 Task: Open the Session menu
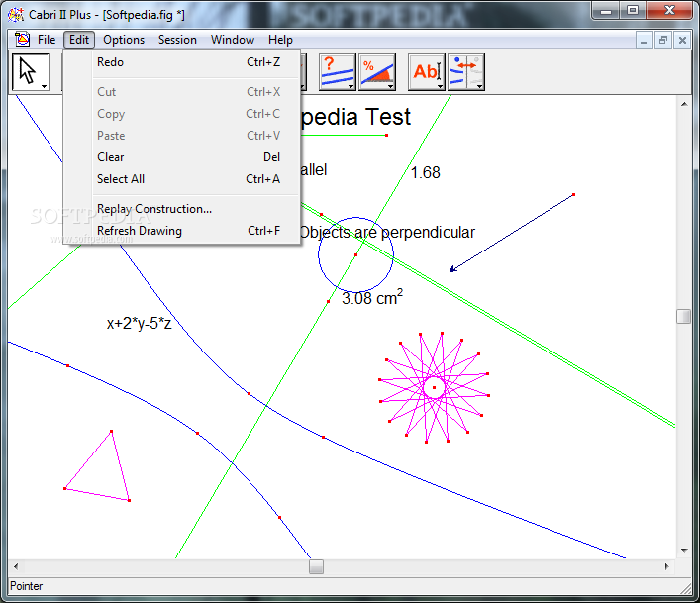(x=177, y=40)
